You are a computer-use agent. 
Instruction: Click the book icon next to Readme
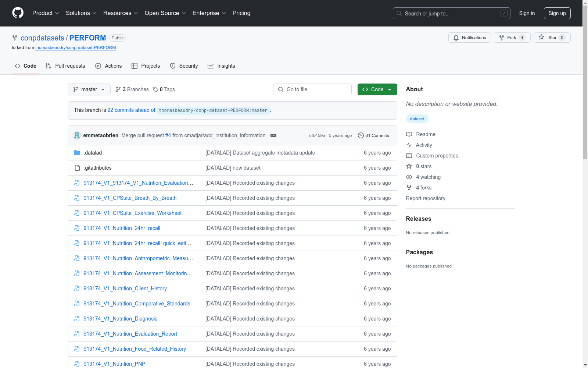click(409, 134)
